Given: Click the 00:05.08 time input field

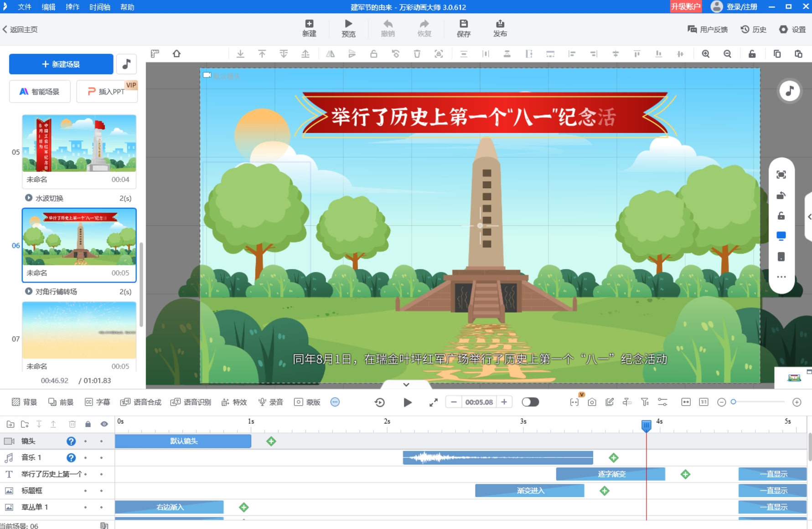Looking at the screenshot, I should (x=479, y=402).
